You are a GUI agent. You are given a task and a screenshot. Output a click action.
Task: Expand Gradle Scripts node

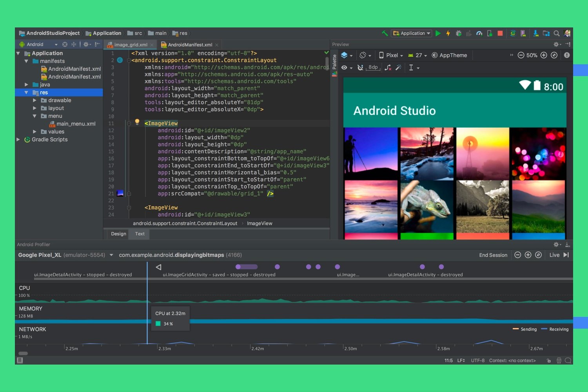(x=18, y=140)
